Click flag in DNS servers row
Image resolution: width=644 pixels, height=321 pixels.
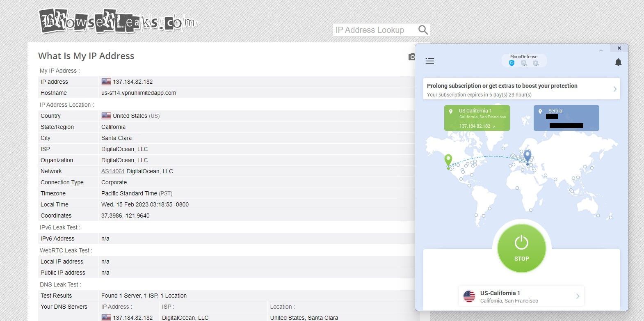[x=106, y=318]
